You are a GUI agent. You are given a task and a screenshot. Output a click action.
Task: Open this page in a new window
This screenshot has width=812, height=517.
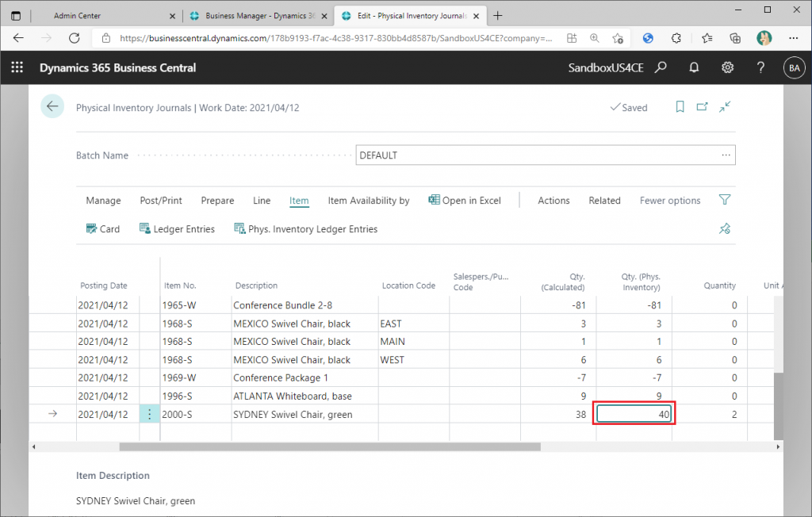[703, 107]
